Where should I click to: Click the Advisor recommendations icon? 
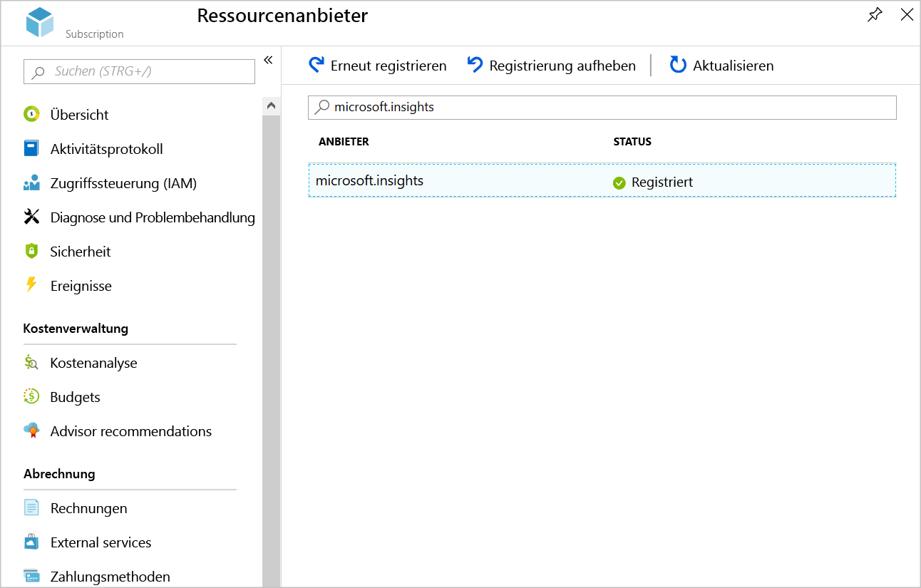(x=31, y=430)
